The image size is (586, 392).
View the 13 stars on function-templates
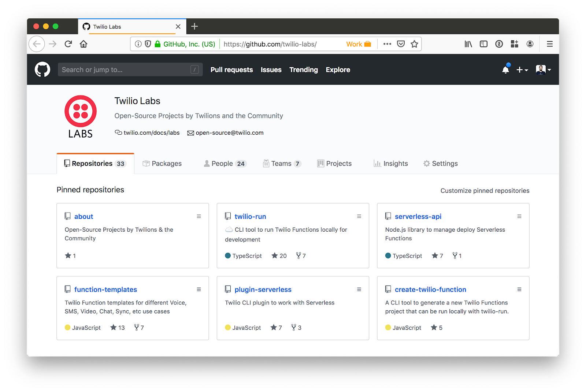118,328
